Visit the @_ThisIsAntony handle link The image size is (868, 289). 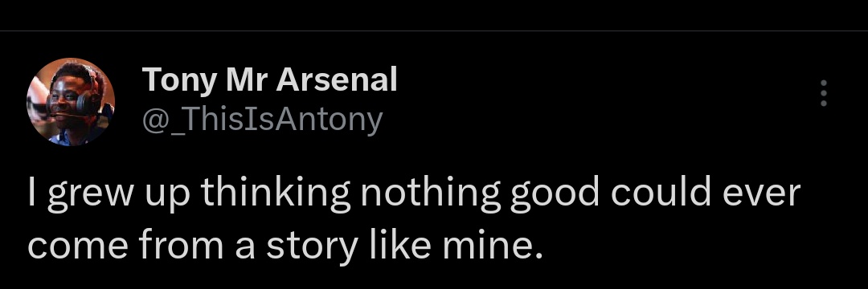262,119
